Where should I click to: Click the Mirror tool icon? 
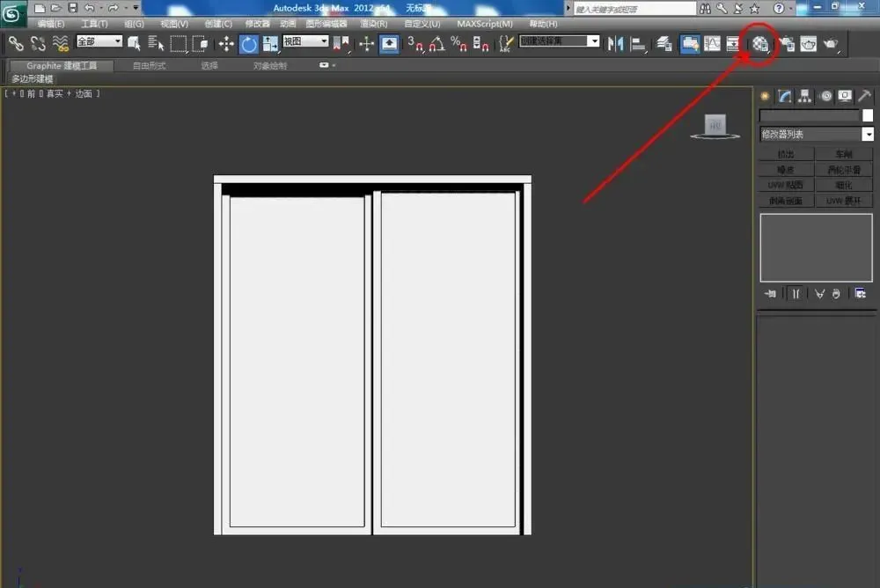pyautogui.click(x=615, y=44)
